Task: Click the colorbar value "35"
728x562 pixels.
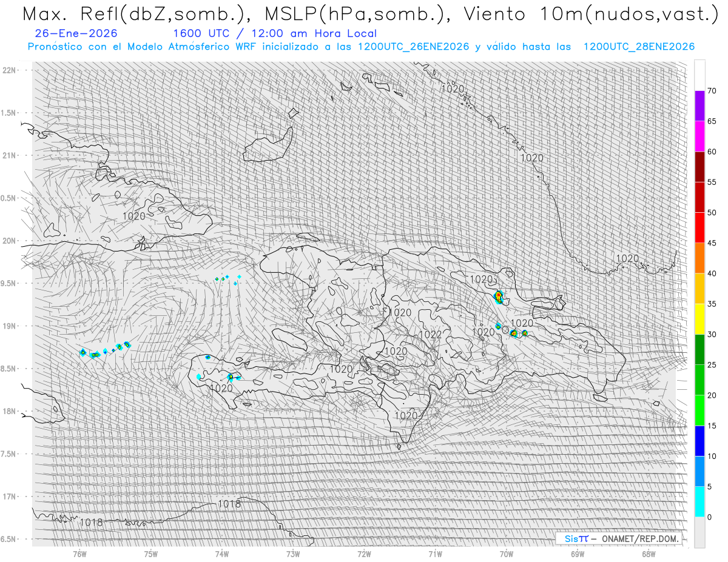Action: pyautogui.click(x=712, y=304)
